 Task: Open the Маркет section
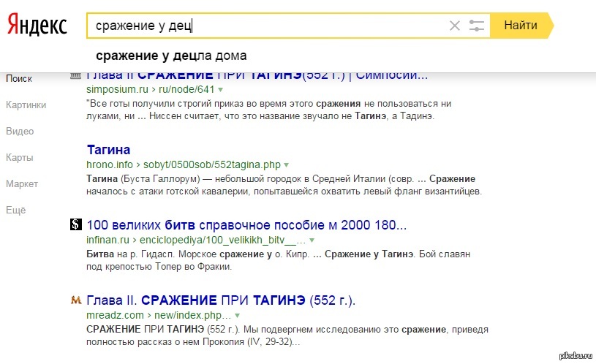point(21,183)
